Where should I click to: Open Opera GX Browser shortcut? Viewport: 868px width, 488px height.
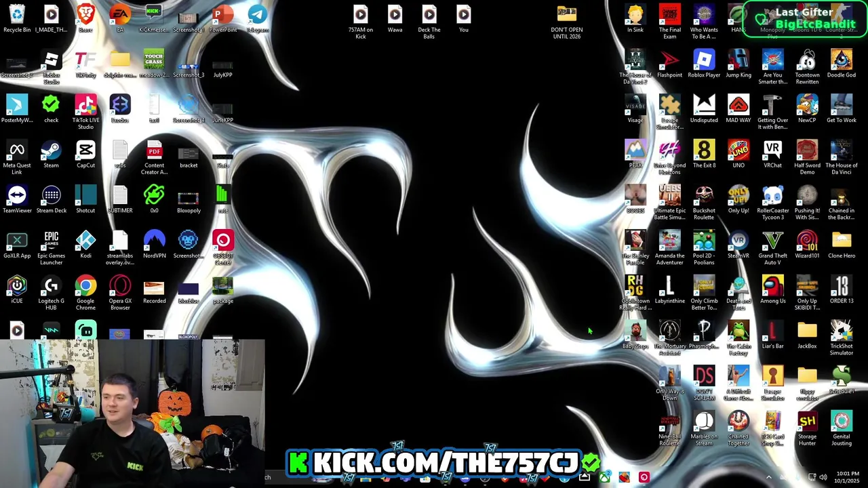click(x=120, y=293)
